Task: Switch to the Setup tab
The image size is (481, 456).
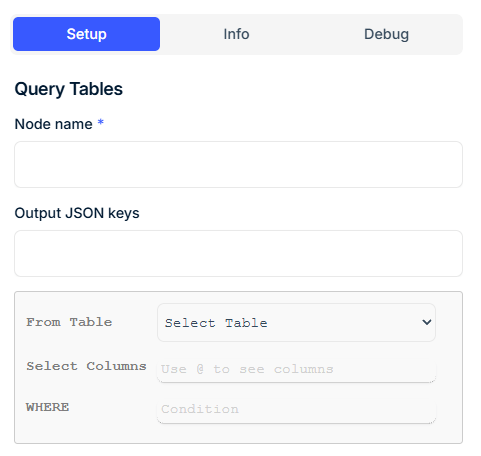Action: 86,34
